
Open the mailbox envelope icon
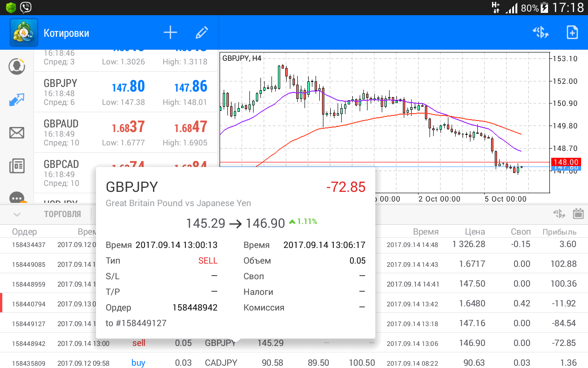tap(17, 133)
